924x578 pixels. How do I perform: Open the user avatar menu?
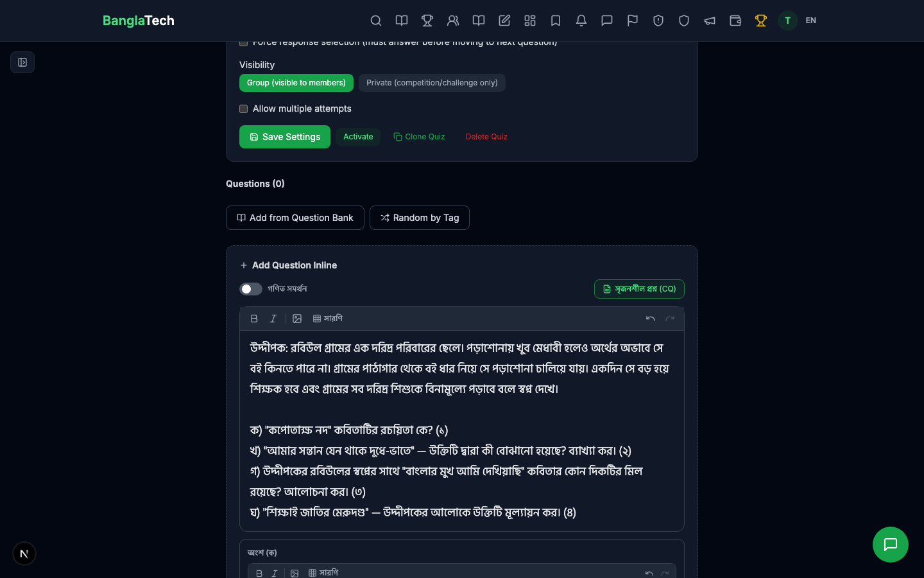point(787,21)
